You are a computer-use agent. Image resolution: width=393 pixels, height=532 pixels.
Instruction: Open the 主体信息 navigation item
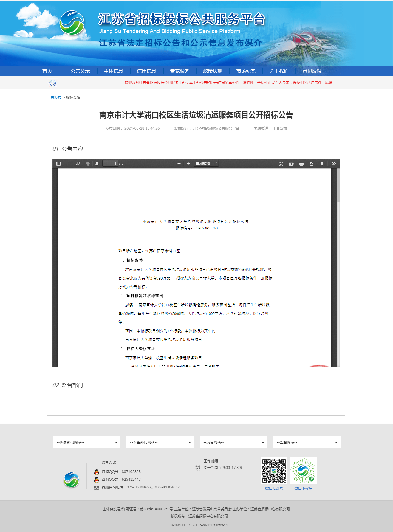click(113, 71)
